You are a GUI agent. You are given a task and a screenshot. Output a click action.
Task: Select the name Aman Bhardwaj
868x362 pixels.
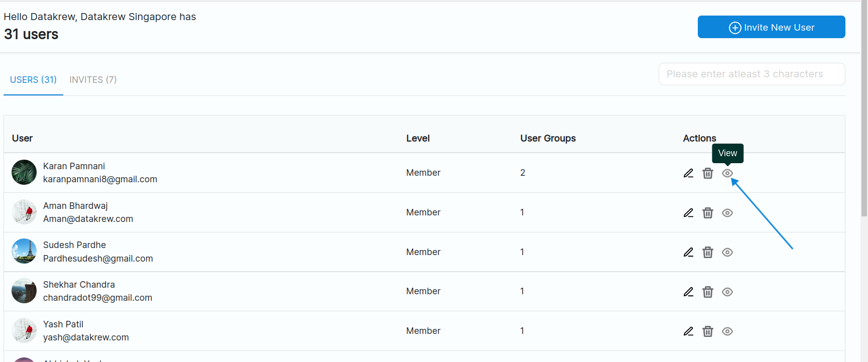75,206
